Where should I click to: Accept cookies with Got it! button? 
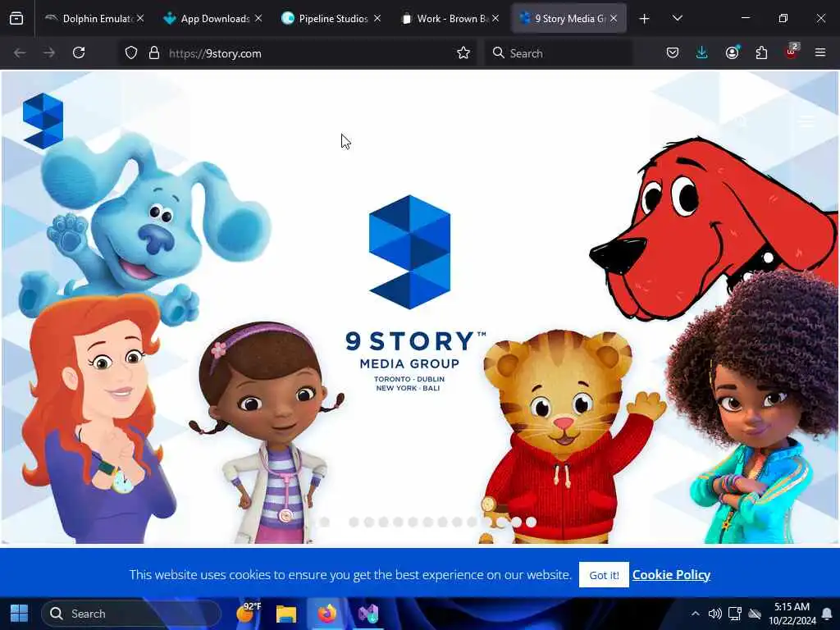pyautogui.click(x=604, y=575)
